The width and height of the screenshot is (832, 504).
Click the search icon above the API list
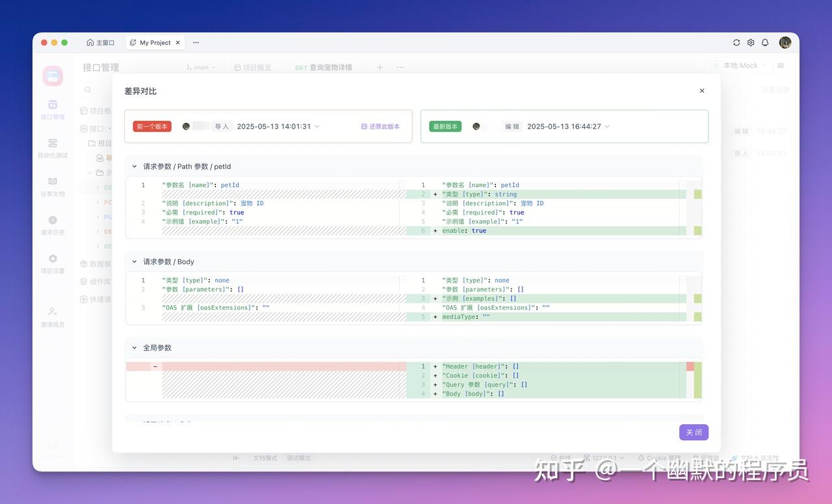click(87, 89)
